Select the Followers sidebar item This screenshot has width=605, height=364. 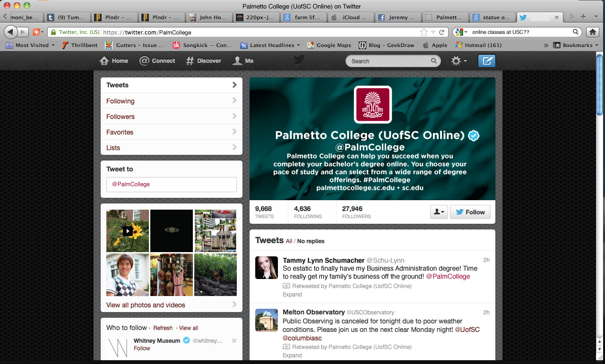[x=172, y=117]
